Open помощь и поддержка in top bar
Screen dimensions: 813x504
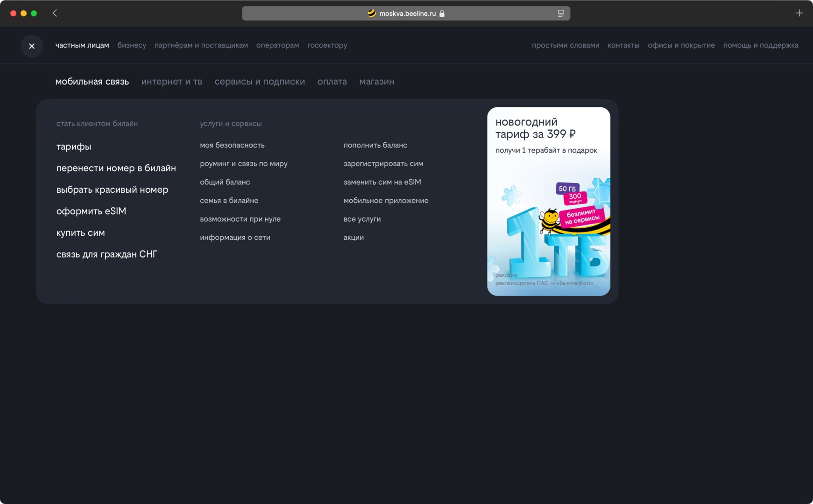point(761,45)
